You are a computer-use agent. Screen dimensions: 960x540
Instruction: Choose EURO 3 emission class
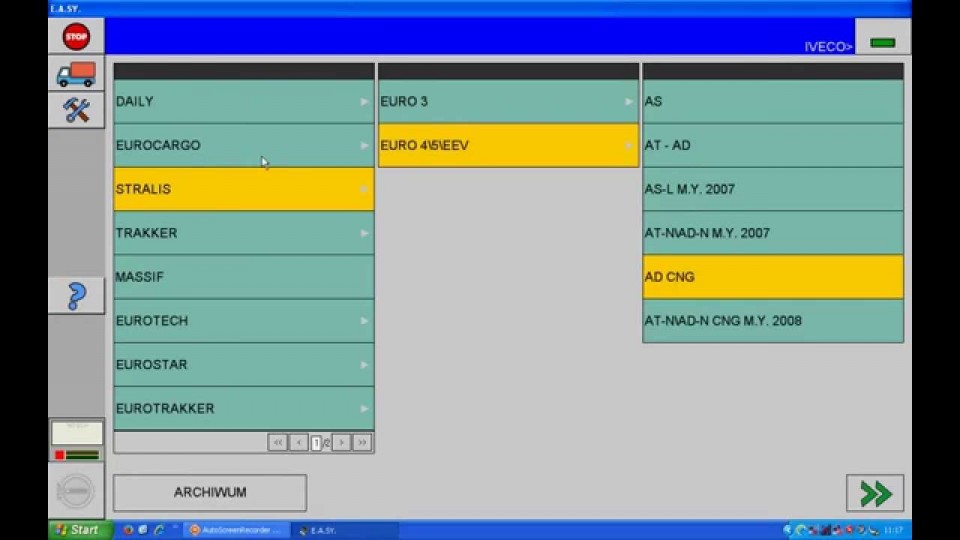pos(508,102)
